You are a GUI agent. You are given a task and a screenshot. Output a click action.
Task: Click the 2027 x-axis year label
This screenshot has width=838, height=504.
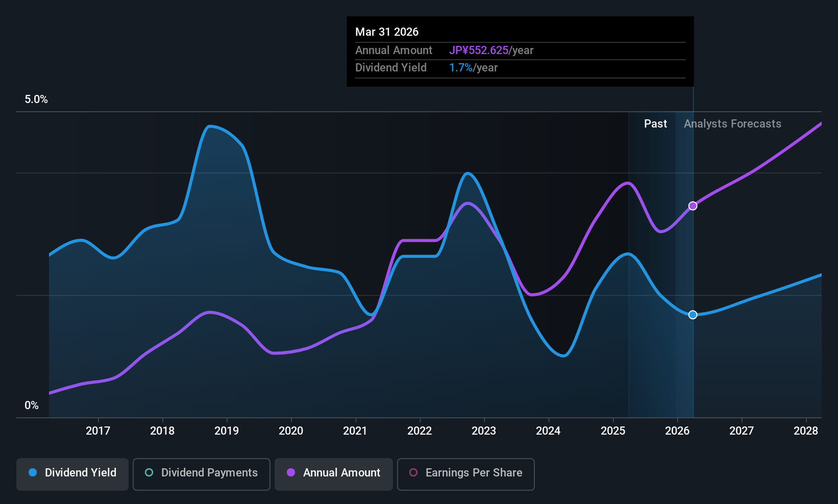[742, 431]
